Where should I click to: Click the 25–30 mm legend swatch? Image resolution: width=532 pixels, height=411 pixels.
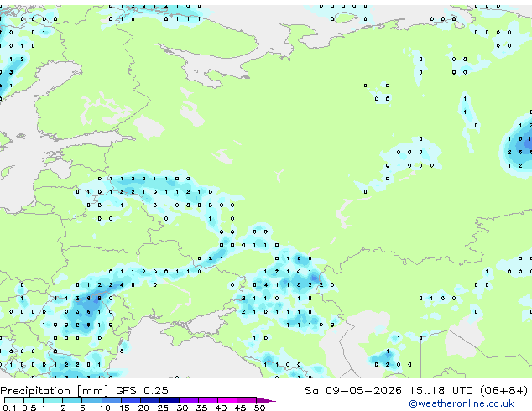170,400
